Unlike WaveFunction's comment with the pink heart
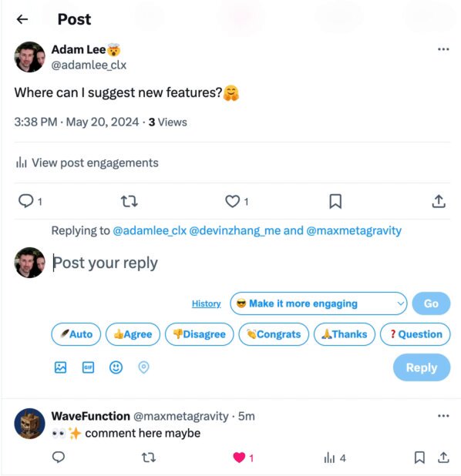The height and width of the screenshot is (476, 461). 239,458
